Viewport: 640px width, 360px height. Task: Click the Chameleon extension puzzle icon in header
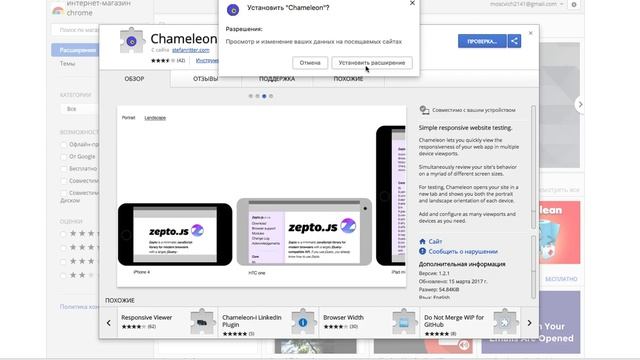coord(131,40)
